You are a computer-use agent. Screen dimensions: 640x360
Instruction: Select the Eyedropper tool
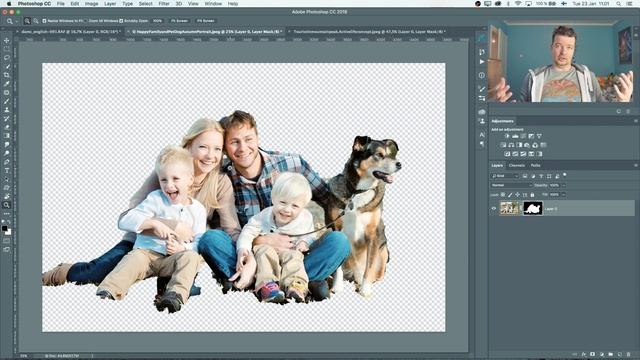[x=7, y=84]
